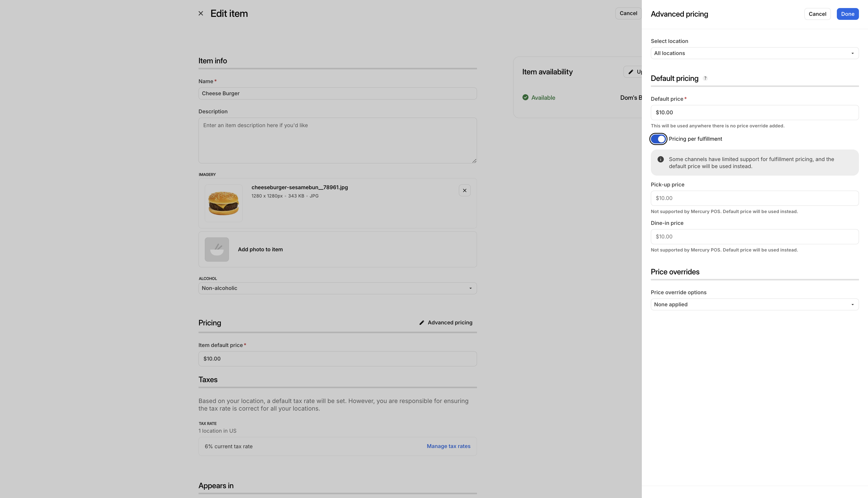Screen dimensions: 868x498
Task: Click the Appears in heading
Action: coord(216,486)
